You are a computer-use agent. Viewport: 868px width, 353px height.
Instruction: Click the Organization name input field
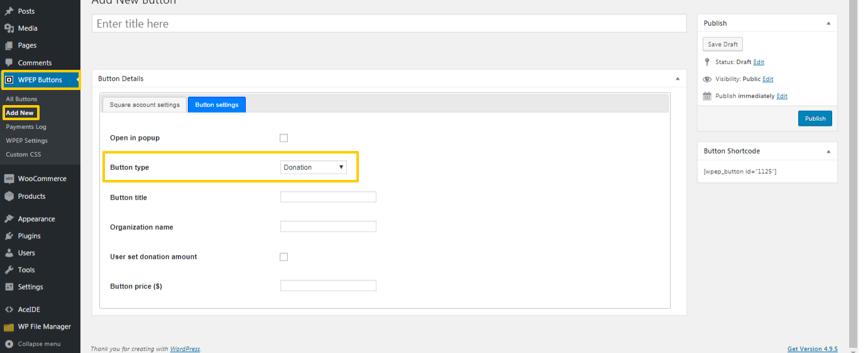pyautogui.click(x=328, y=227)
